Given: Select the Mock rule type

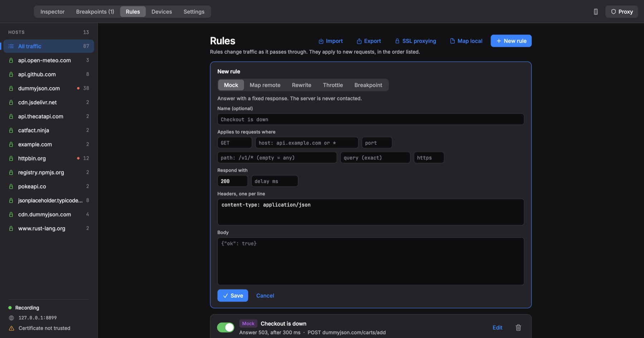Looking at the screenshot, I should pyautogui.click(x=231, y=85).
